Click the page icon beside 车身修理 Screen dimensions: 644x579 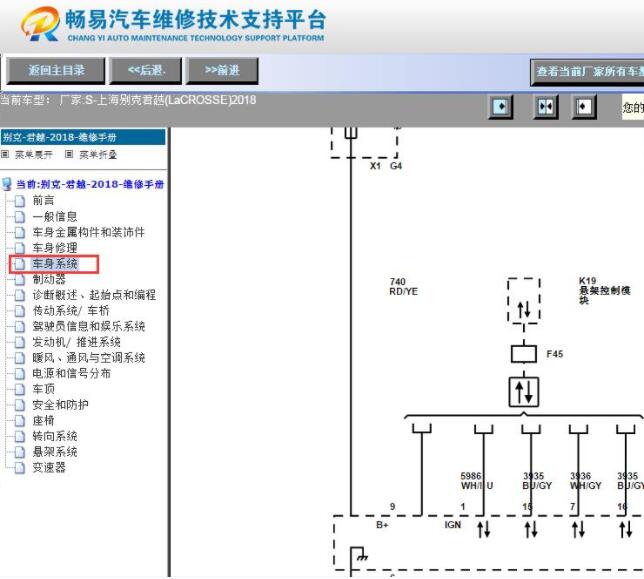(20, 248)
